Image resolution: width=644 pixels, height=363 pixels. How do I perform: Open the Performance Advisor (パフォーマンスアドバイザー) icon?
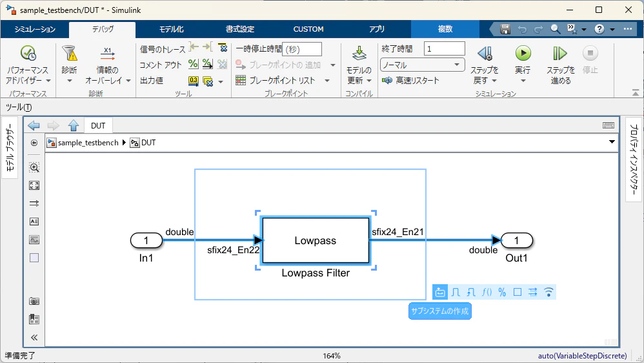(x=28, y=54)
